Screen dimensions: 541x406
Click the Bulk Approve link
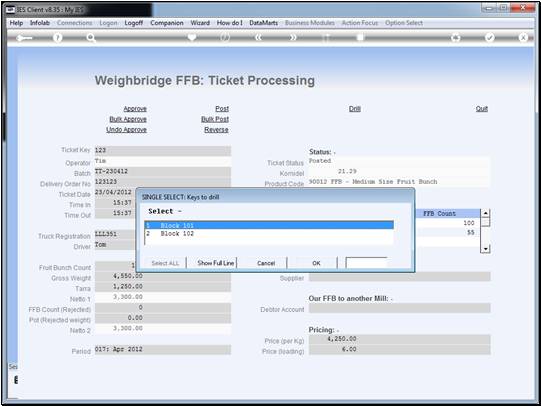(x=128, y=119)
